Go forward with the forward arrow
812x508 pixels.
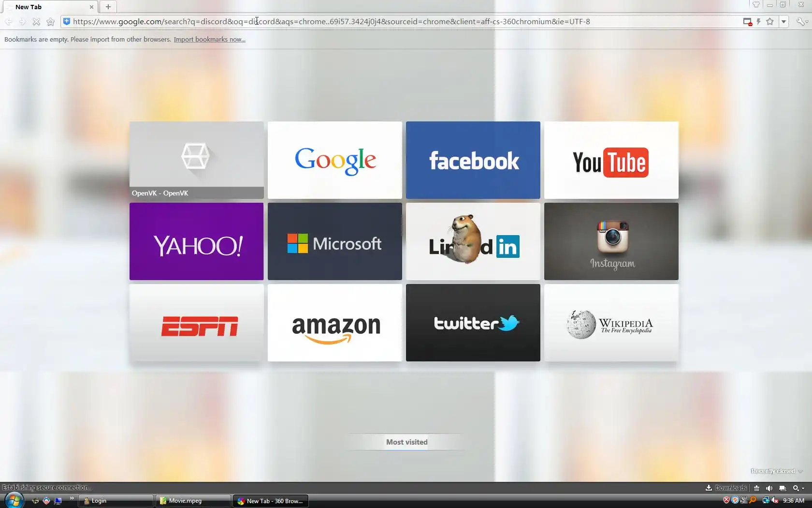[x=22, y=22]
